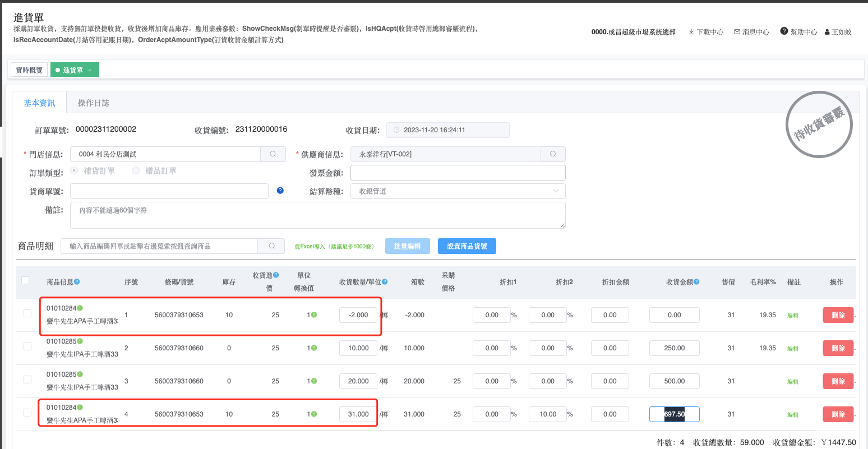Expand the 結算幣種 dropdown

tap(458, 191)
